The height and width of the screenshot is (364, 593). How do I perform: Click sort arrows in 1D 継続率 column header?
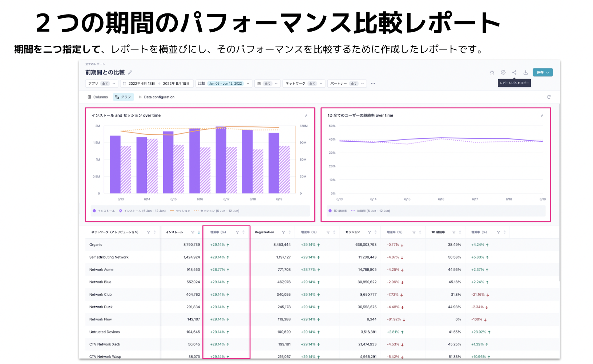coord(460,232)
